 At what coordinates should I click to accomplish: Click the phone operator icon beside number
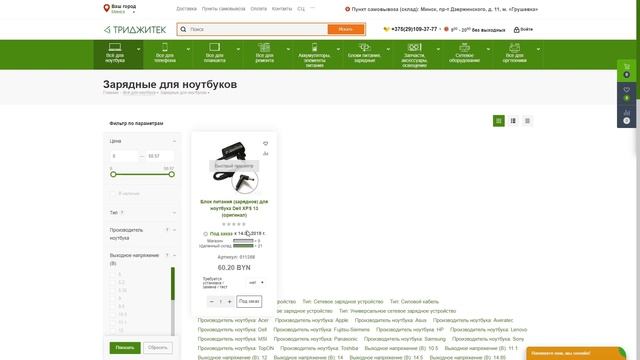tap(387, 29)
